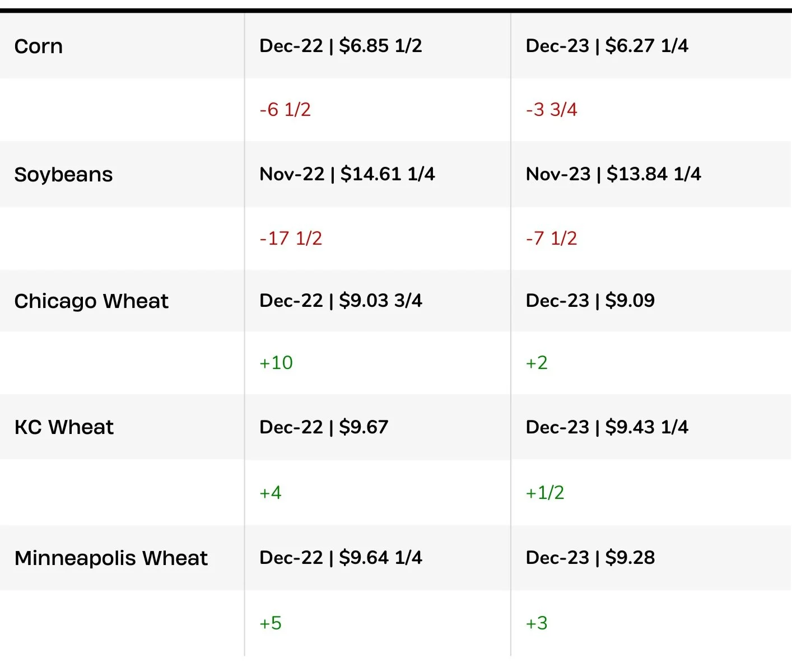Select KC Wheat change +1/2
This screenshot has width=792, height=672.
544,493
